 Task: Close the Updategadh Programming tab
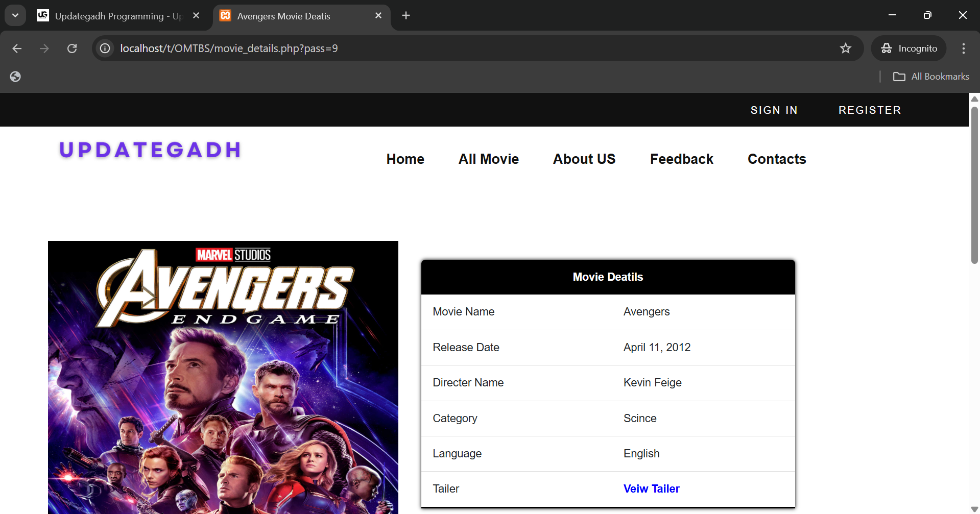[x=196, y=16]
